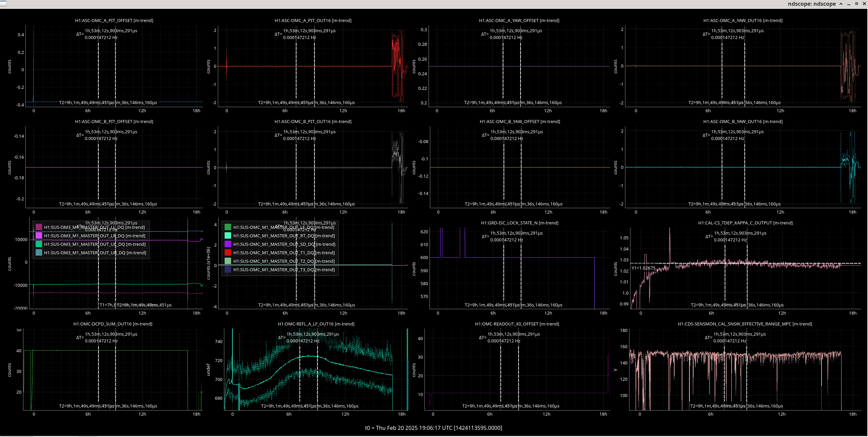Click the t0 = Thu Feb 20 2025 timestamp label
The height and width of the screenshot is (437, 868).
(433, 428)
